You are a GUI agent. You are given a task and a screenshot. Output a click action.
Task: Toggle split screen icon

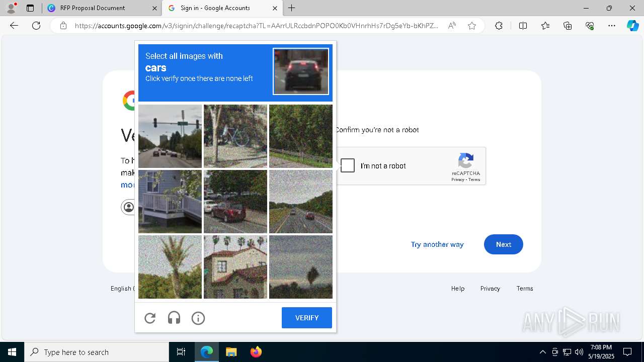click(523, 26)
